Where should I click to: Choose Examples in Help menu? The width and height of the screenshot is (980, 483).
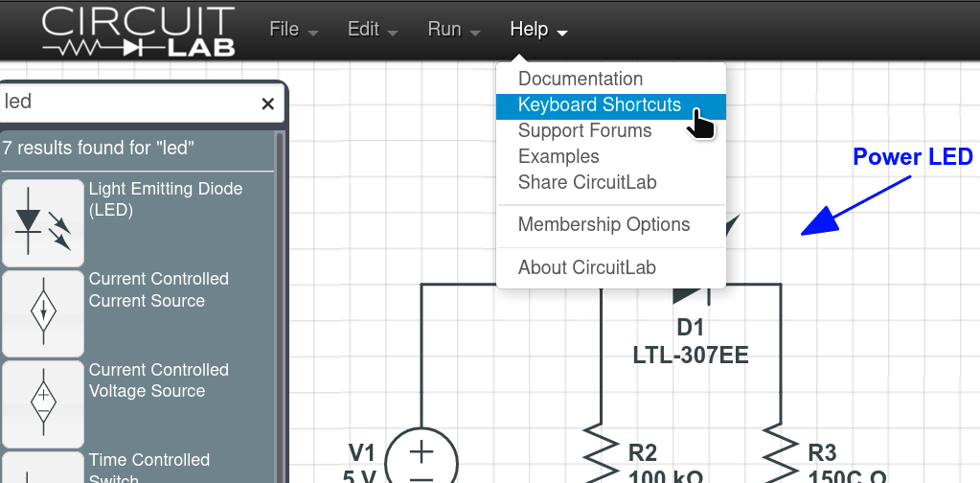tap(610, 156)
